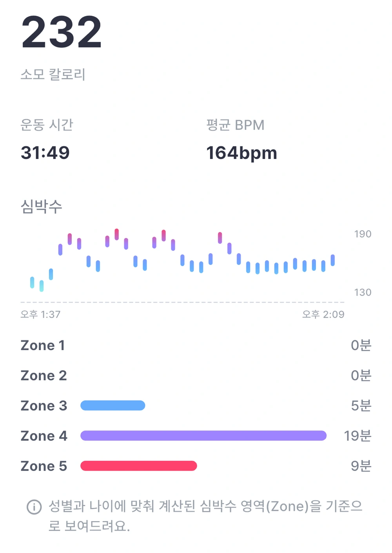Tap the 5분 Zone 3 duration

[361, 405]
